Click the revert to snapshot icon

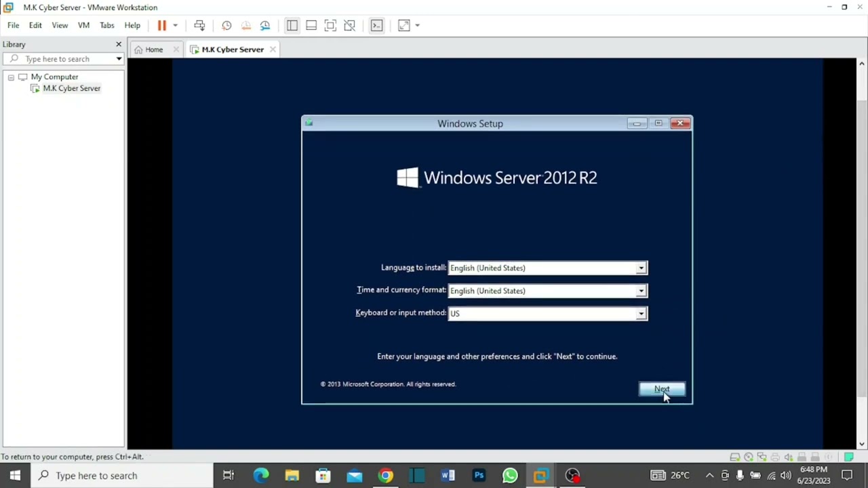coord(246,25)
